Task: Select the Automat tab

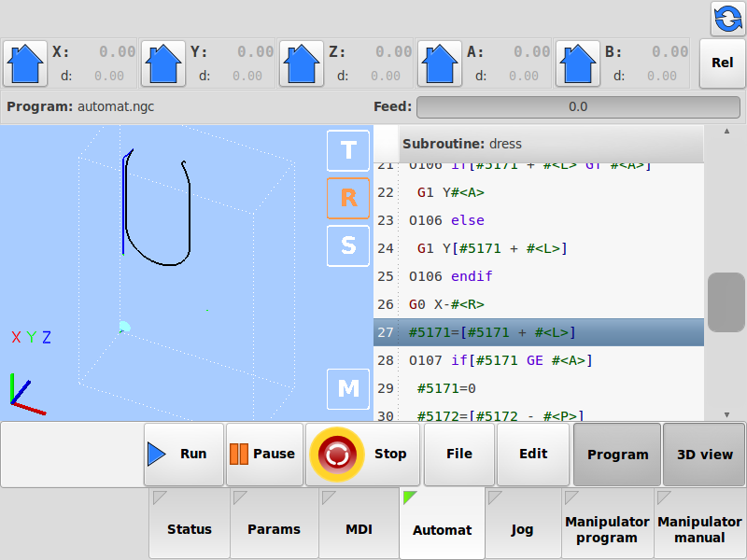Action: point(442,524)
